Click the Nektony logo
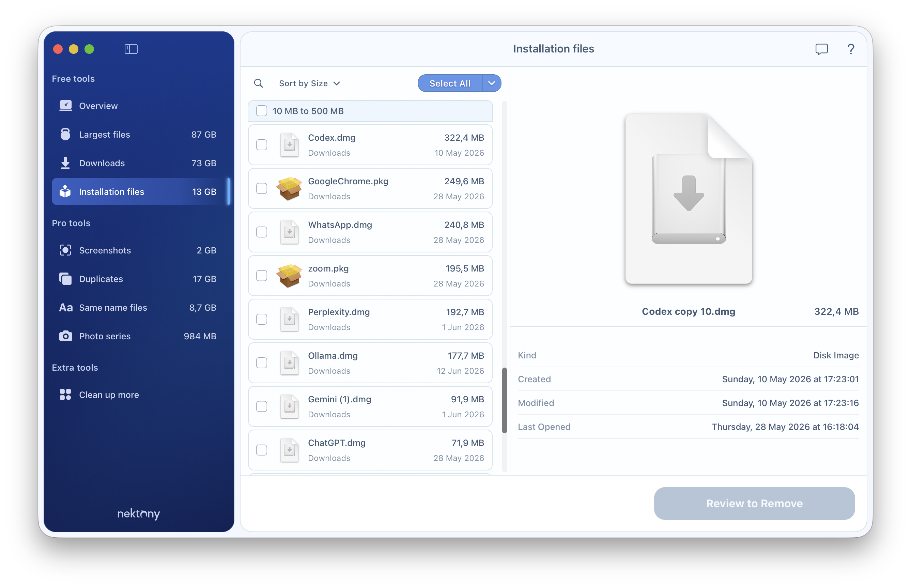This screenshot has height=588, width=911. [139, 513]
